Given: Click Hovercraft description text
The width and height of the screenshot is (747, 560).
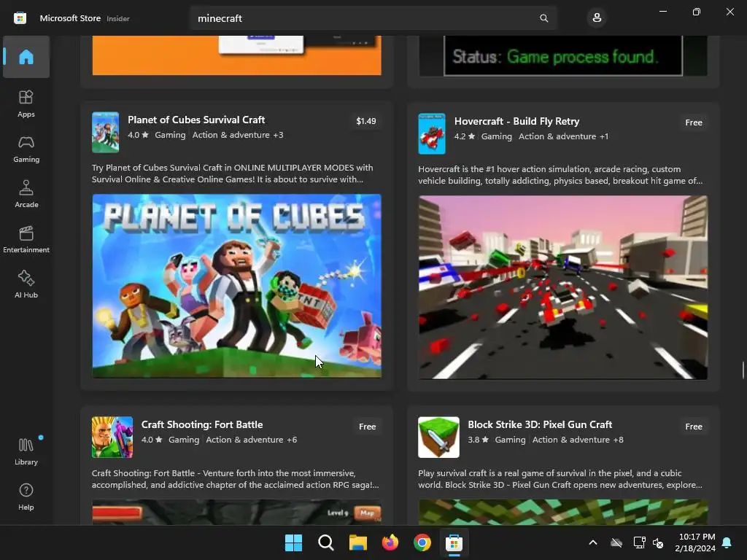Looking at the screenshot, I should tap(560, 175).
